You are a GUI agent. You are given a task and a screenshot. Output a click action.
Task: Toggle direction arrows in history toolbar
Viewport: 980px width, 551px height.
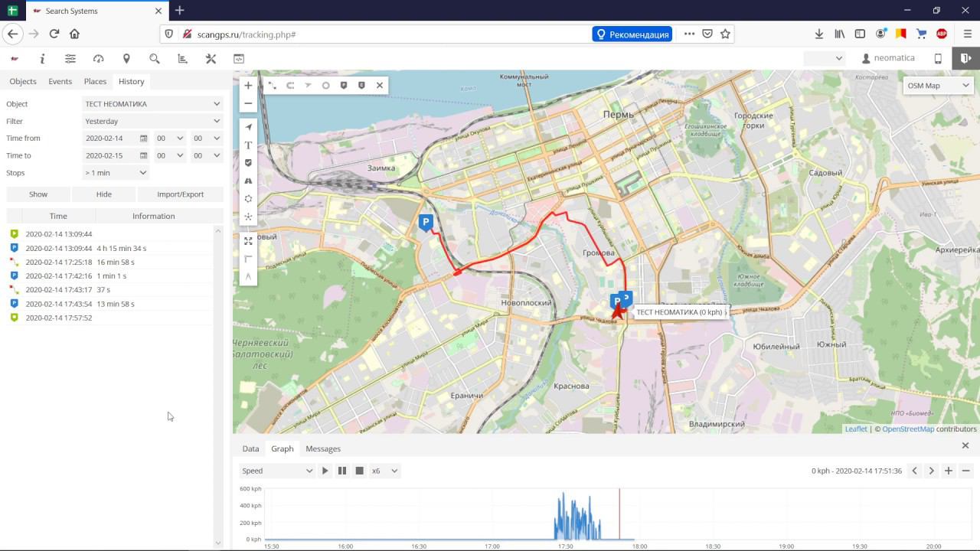coord(308,86)
